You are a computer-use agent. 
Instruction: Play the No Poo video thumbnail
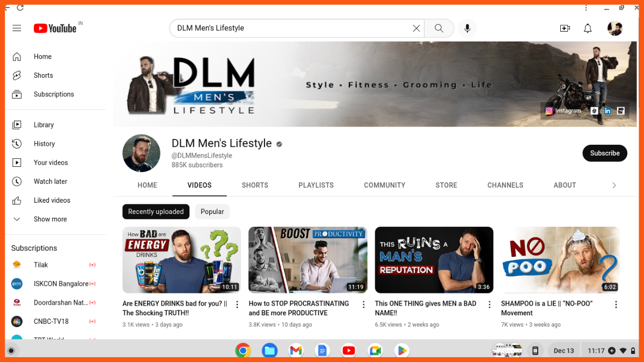click(x=560, y=260)
